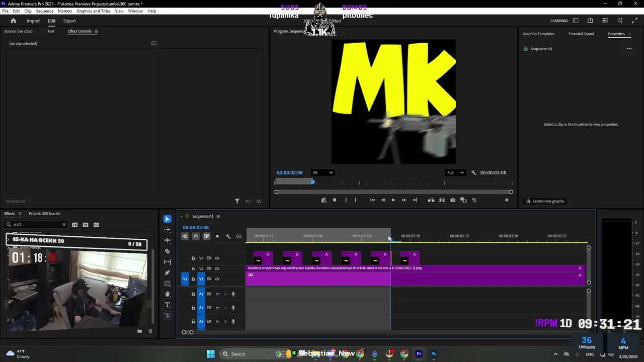
Task: Open the Sequence menu
Action: click(45, 11)
